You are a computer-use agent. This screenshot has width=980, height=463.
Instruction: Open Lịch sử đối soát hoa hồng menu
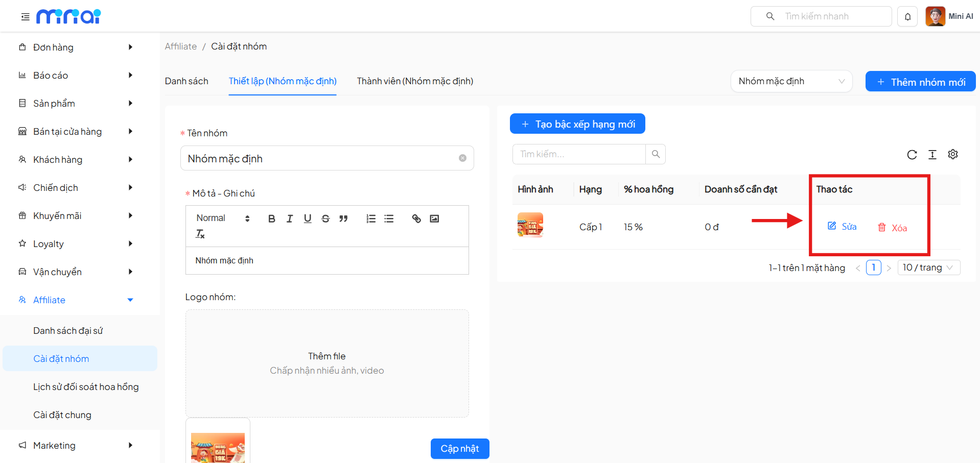[86, 387]
